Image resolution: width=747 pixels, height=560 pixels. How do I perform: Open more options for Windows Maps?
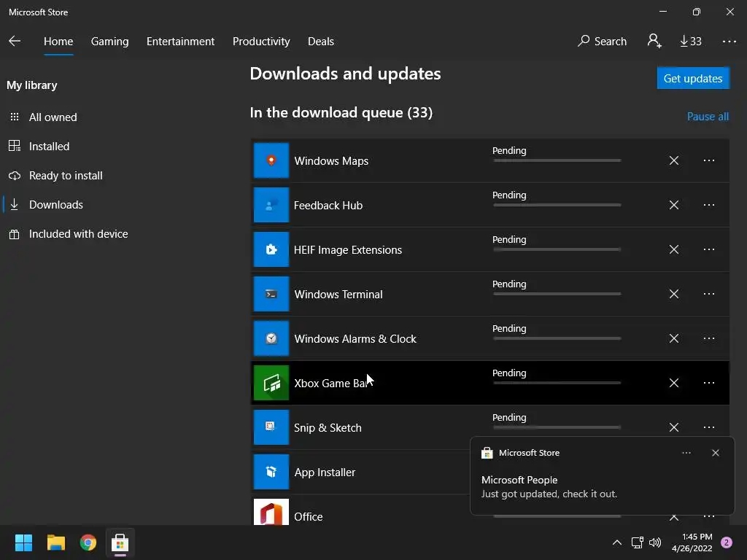pos(709,160)
